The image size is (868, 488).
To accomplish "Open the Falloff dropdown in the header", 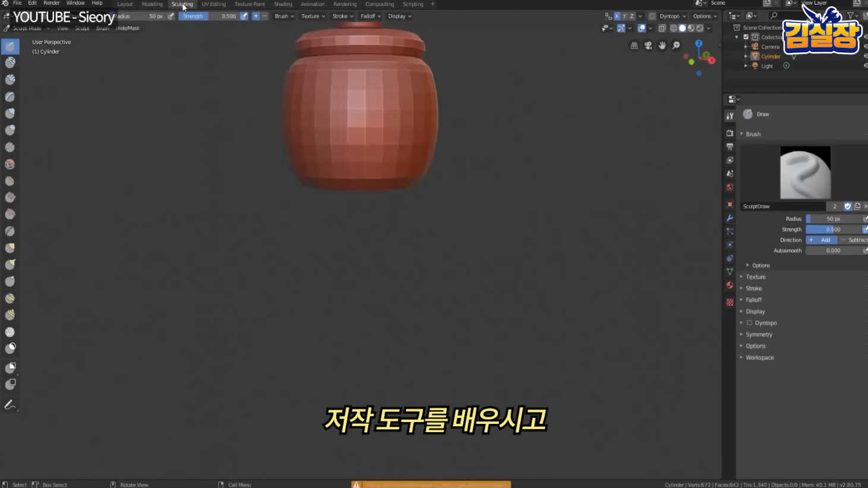I will pos(370,16).
